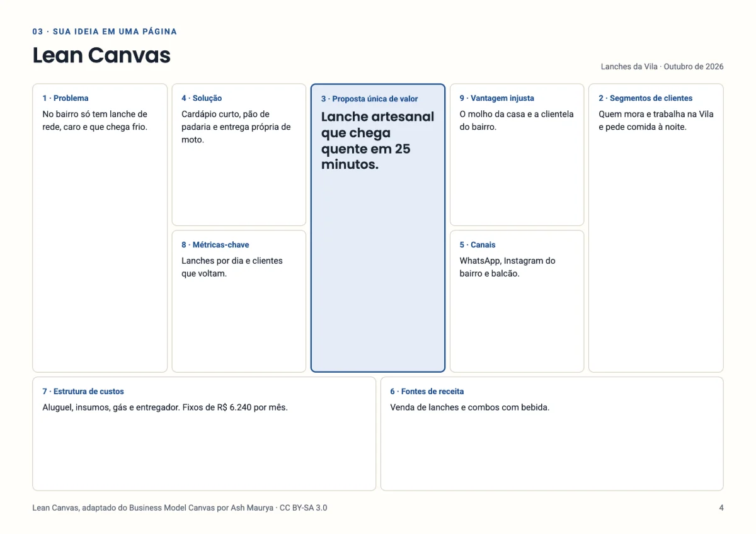Select the '2 · Segmentos de clientes' heading
This screenshot has width=756, height=534.
click(x=645, y=98)
